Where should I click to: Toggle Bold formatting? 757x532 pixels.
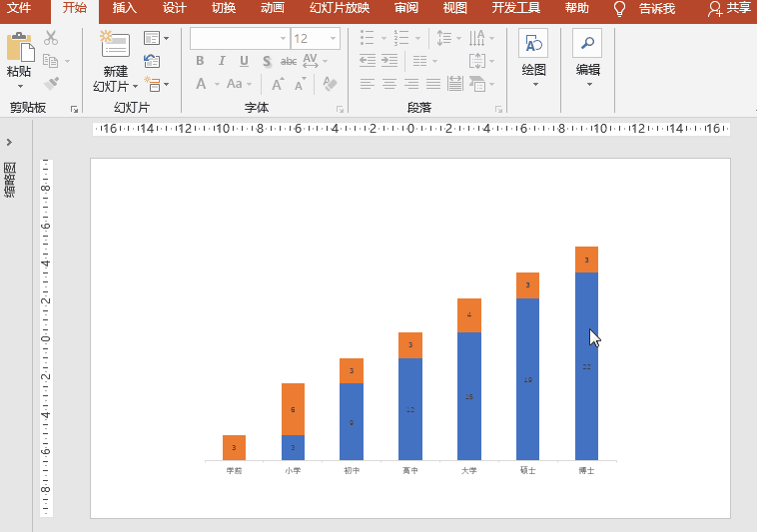[x=200, y=61]
